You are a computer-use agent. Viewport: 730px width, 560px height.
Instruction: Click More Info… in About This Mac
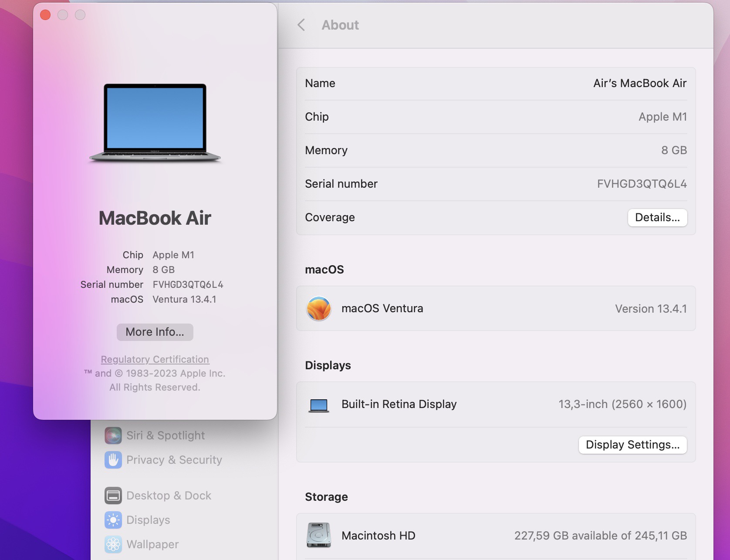155,332
